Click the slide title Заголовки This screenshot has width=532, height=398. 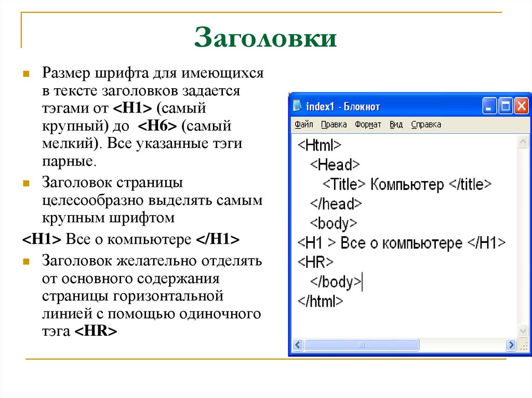pos(265,37)
